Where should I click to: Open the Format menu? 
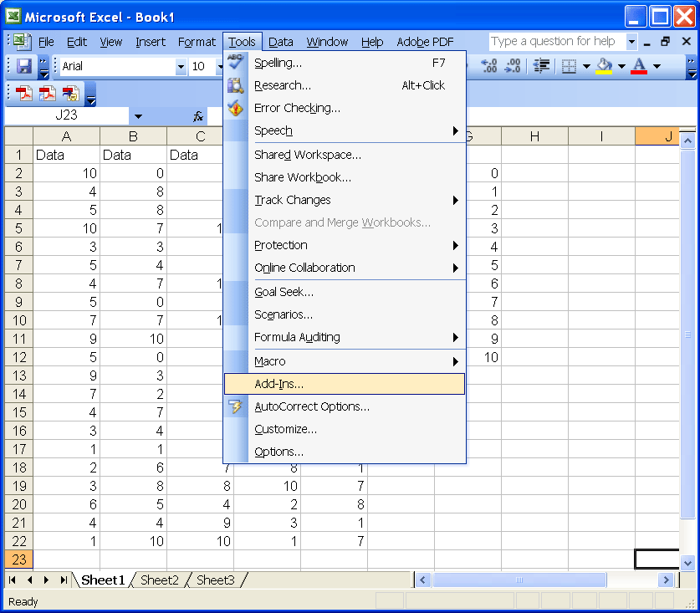pos(197,42)
